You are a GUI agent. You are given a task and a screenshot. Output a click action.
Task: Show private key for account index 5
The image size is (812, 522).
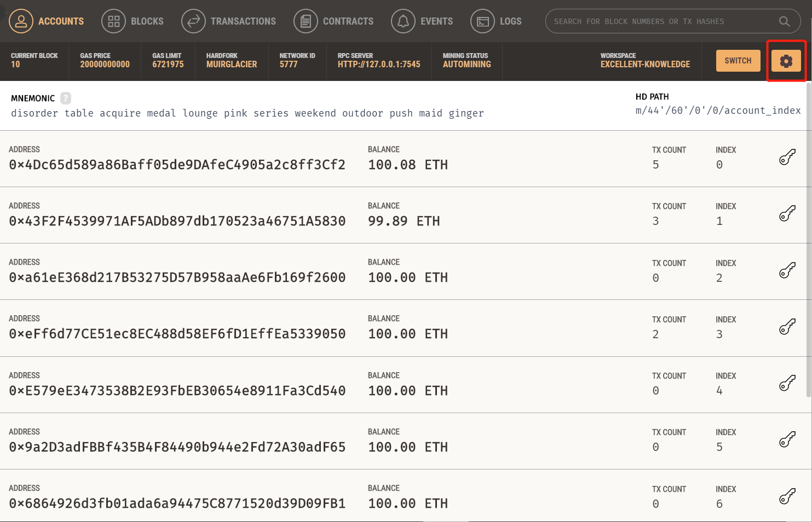[x=787, y=439]
